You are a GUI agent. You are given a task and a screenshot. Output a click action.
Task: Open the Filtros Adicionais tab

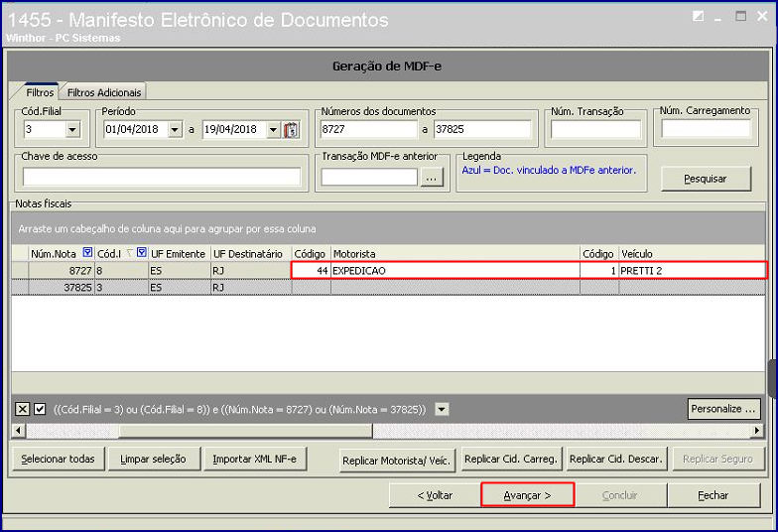pos(103,93)
